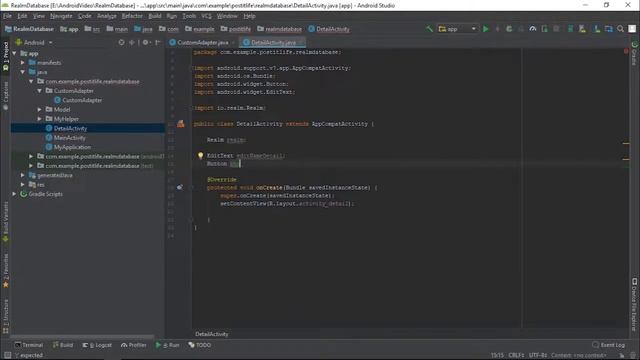Toggle the 1: Project tool window

coord(6,56)
